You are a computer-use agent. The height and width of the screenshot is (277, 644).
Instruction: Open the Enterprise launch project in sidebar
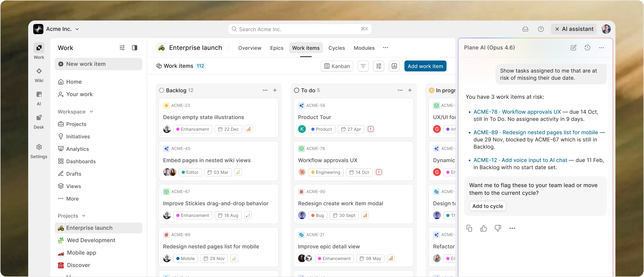point(98,228)
